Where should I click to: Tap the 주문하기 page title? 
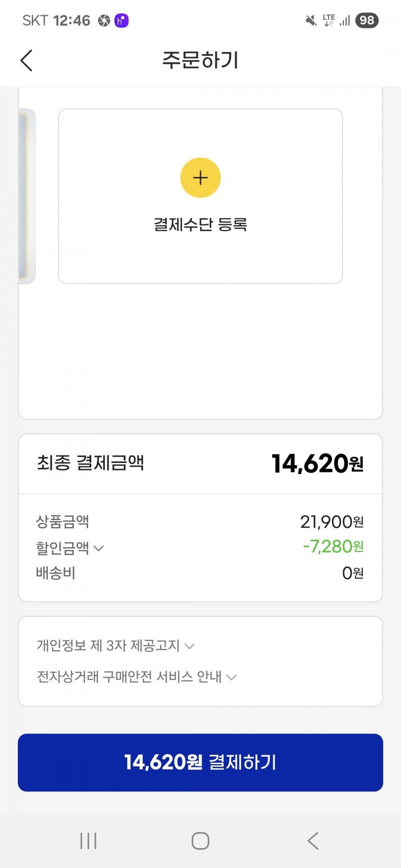click(x=200, y=60)
